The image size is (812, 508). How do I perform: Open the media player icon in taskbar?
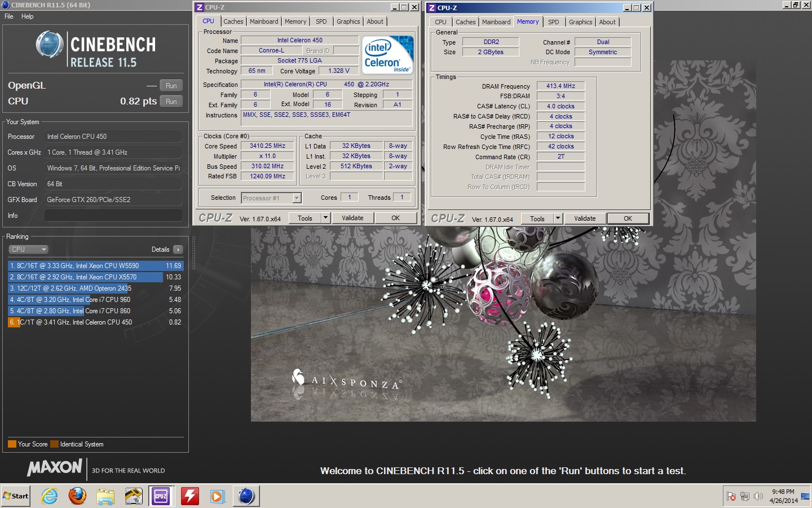tap(217, 496)
